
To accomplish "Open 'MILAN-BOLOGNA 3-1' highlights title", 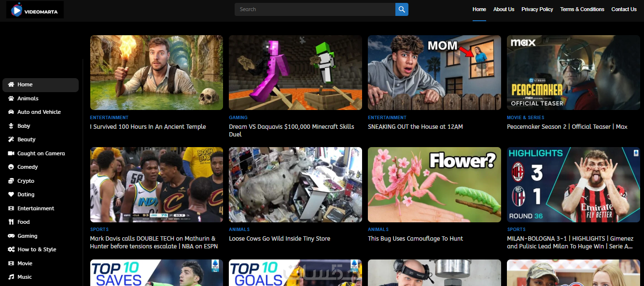I will tap(570, 243).
